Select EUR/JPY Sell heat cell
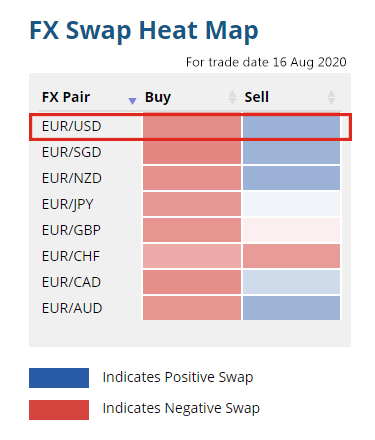This screenshot has width=375, height=440. pos(291,204)
